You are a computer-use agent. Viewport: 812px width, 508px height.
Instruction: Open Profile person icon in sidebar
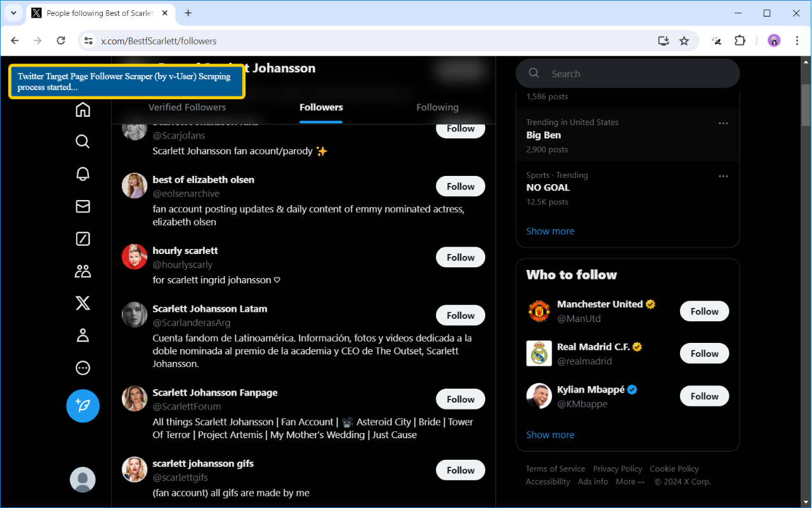click(82, 336)
